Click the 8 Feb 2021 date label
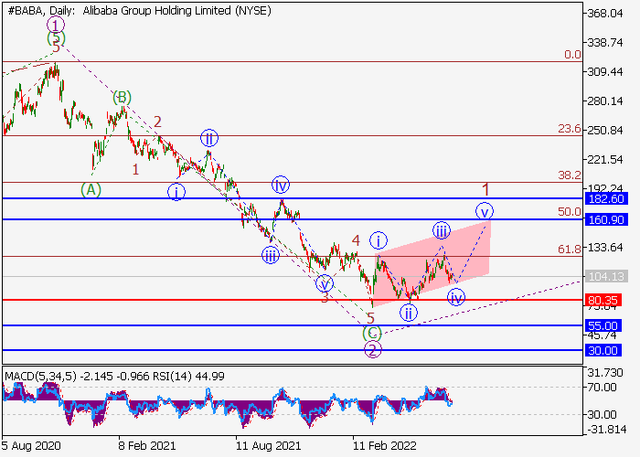The width and height of the screenshot is (640, 457). pos(147,445)
